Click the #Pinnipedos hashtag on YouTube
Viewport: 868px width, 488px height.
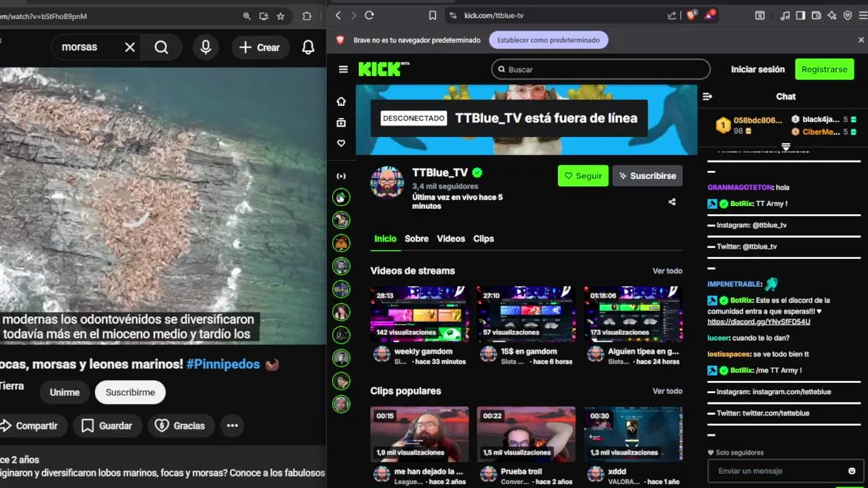(223, 365)
